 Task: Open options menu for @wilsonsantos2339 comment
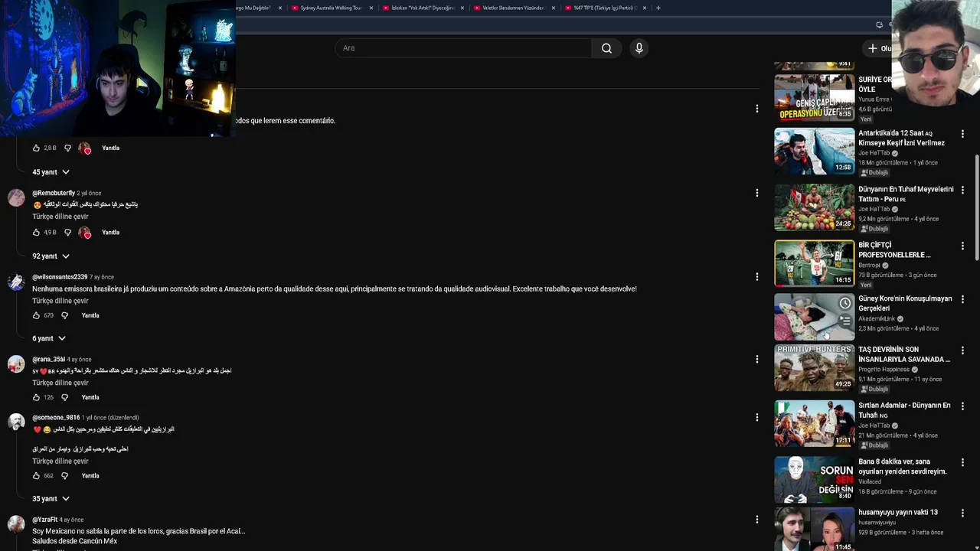756,276
